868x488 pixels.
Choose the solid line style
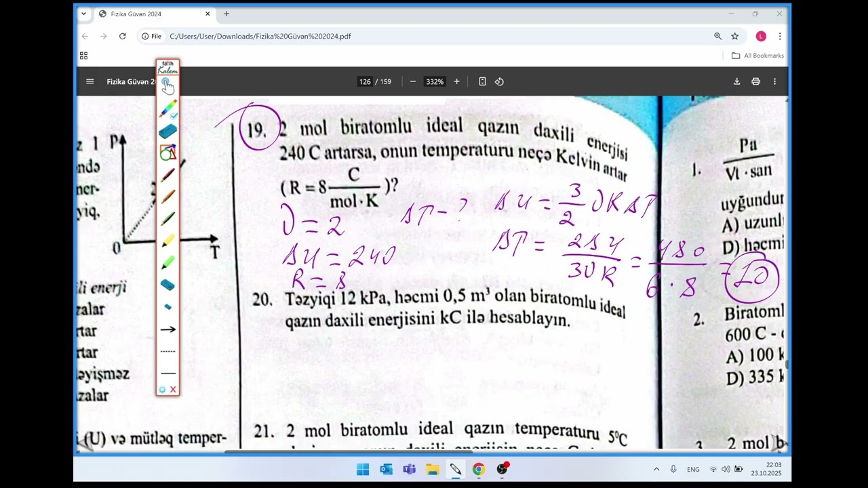(167, 373)
